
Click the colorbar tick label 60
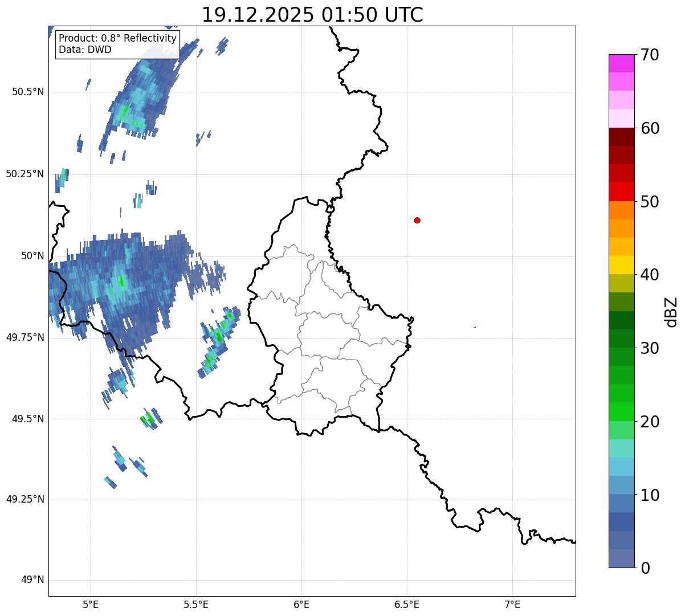pos(650,129)
